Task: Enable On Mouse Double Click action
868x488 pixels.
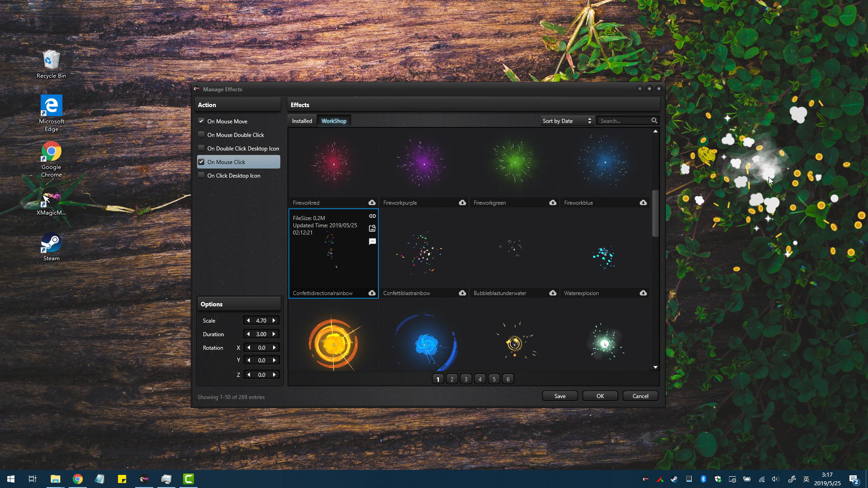Action: [x=201, y=134]
